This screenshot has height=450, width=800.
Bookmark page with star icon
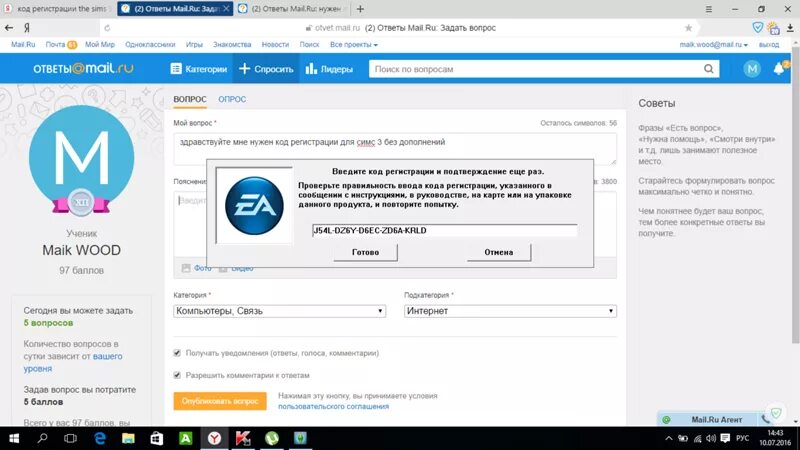click(x=688, y=28)
